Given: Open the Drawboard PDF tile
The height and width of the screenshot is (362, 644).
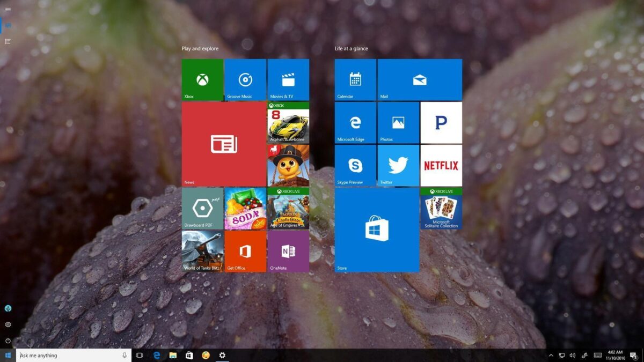Looking at the screenshot, I should tap(202, 208).
